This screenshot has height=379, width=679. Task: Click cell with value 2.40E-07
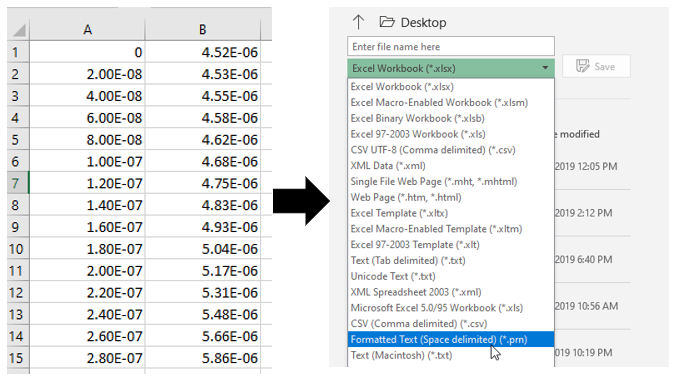click(87, 314)
